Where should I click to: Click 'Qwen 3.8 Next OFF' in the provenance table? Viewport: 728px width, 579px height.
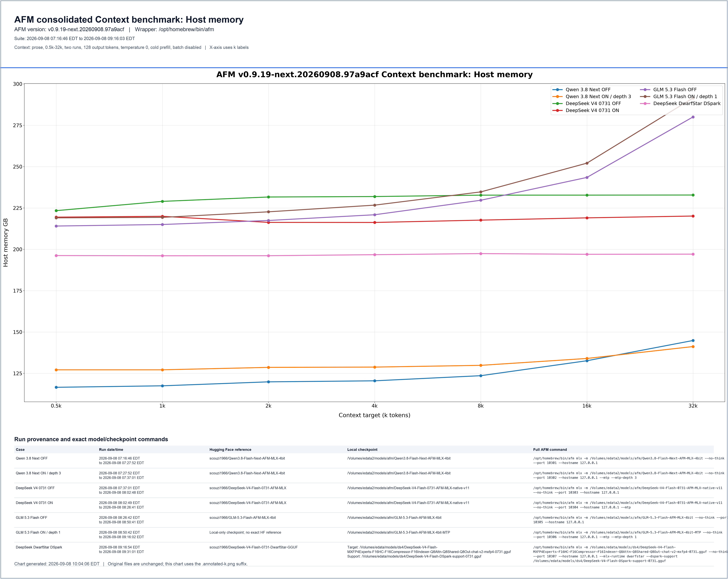point(32,458)
